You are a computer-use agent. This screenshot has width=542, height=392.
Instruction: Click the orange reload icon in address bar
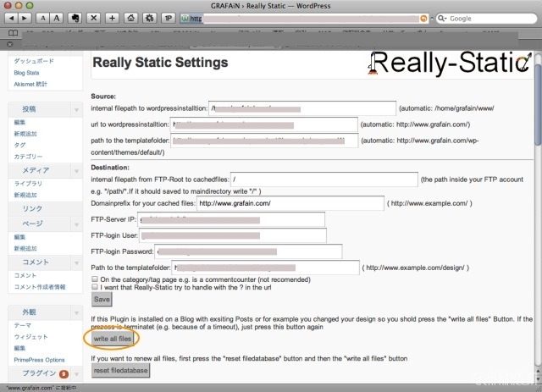(423, 19)
